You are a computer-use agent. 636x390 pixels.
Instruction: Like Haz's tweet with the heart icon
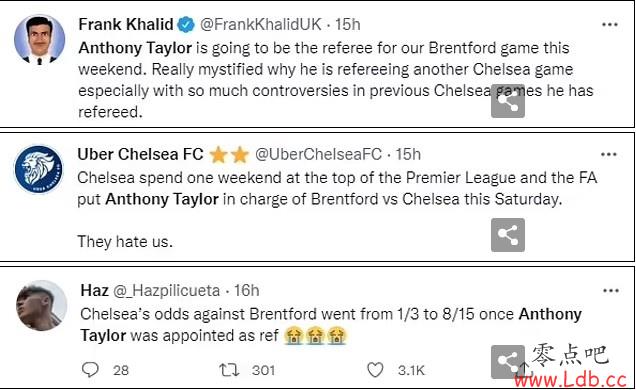click(375, 370)
